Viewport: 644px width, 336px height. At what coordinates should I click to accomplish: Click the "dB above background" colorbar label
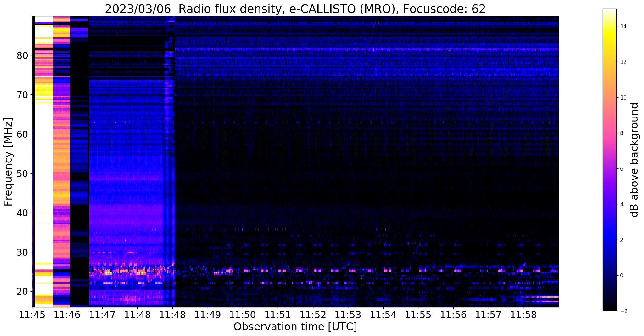635,160
